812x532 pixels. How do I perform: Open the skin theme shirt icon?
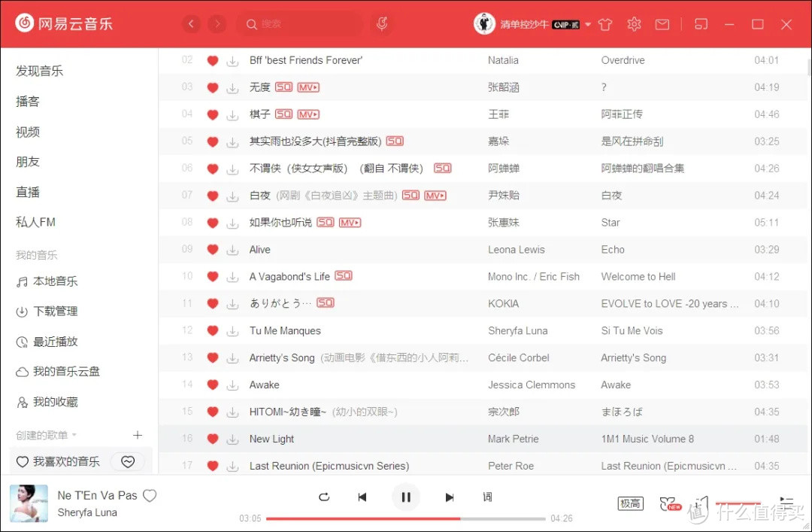604,24
